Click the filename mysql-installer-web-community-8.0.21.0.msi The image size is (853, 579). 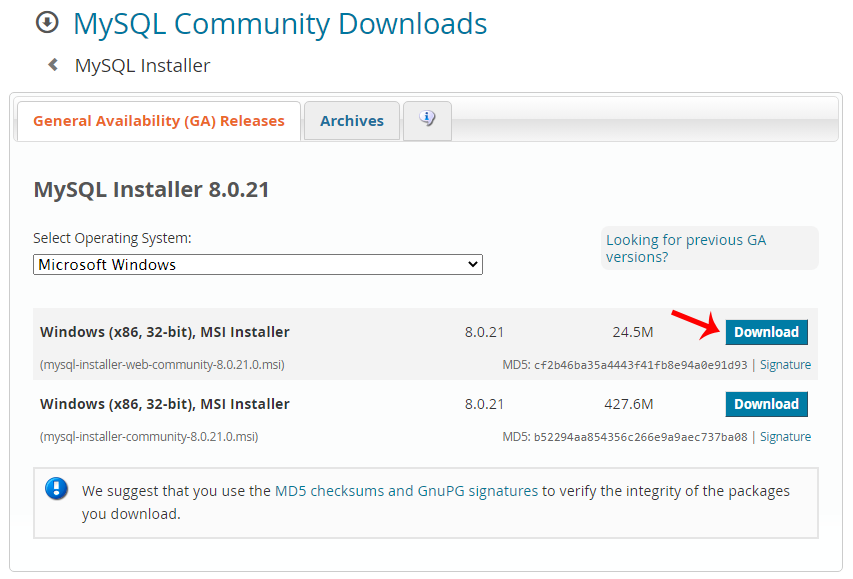[x=162, y=365]
